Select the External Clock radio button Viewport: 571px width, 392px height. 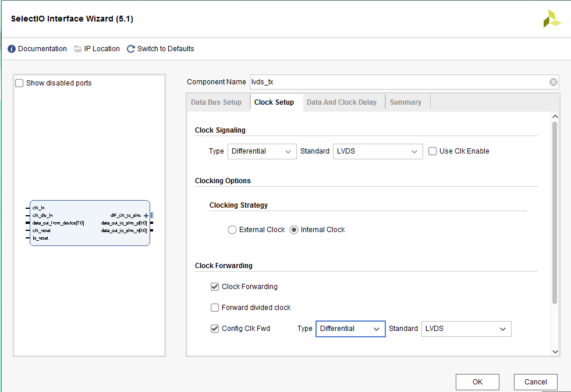click(232, 230)
